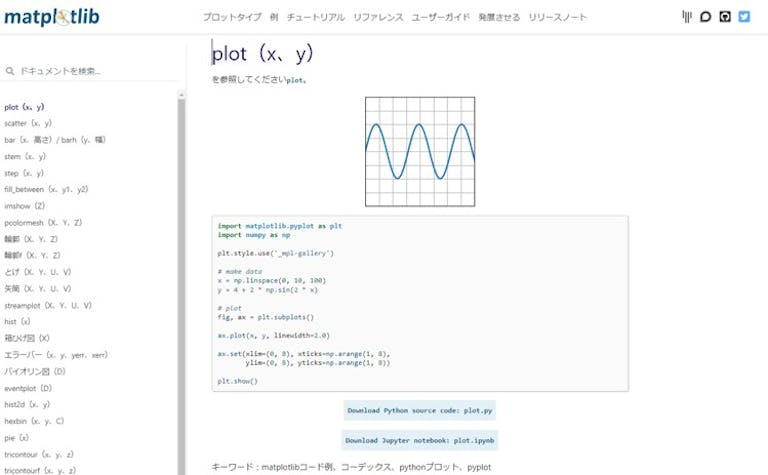Open the hexbin (x, y, C) link
Image resolution: width=768 pixels, height=475 pixels.
click(x=34, y=421)
